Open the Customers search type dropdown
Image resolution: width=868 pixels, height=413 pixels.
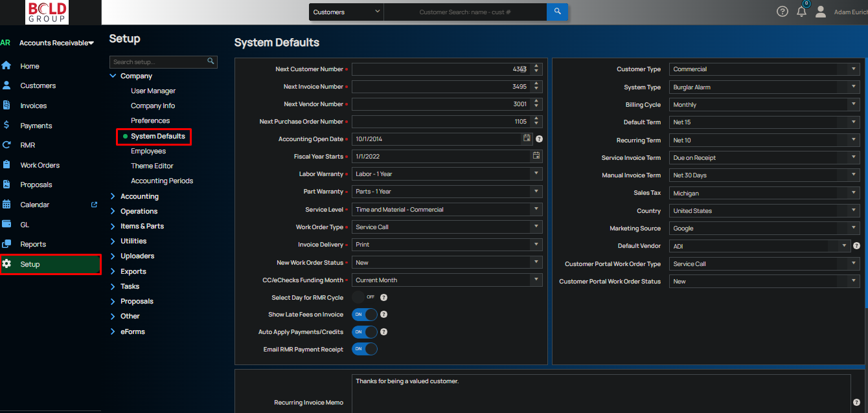(x=346, y=12)
